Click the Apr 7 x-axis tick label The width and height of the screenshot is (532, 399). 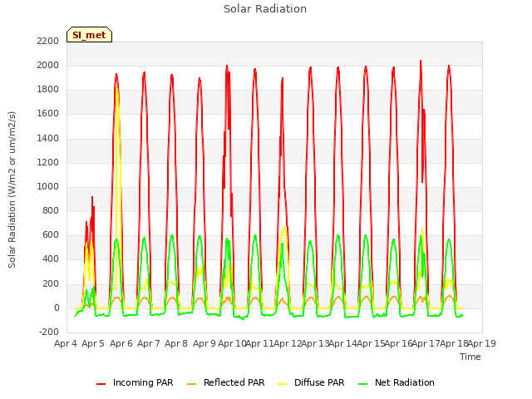point(149,343)
